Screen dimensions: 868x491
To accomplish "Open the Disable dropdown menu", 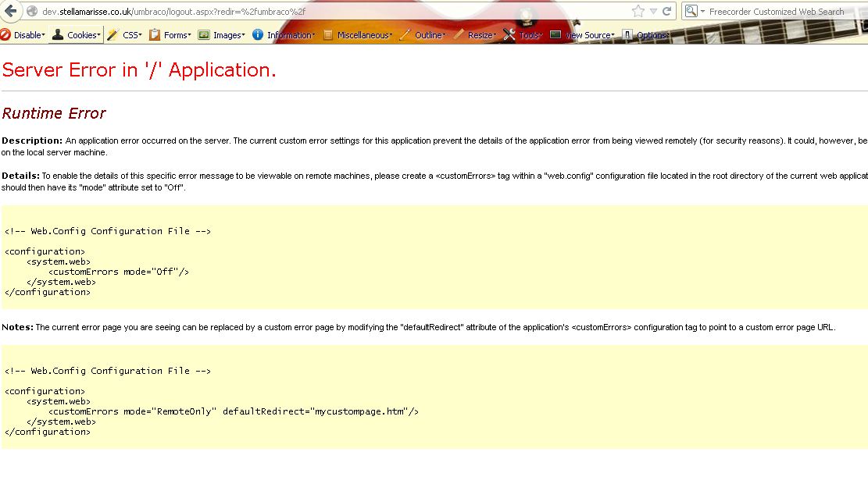I will pos(30,35).
